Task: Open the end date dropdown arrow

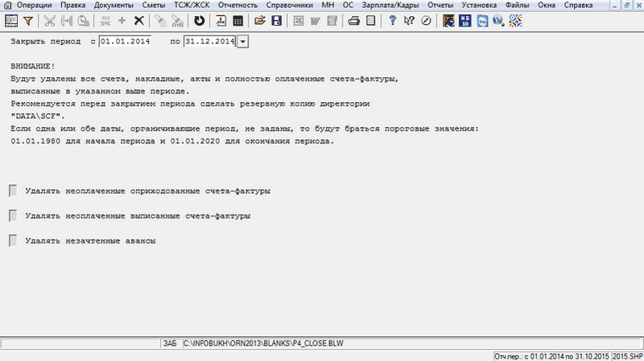Action: (x=243, y=42)
